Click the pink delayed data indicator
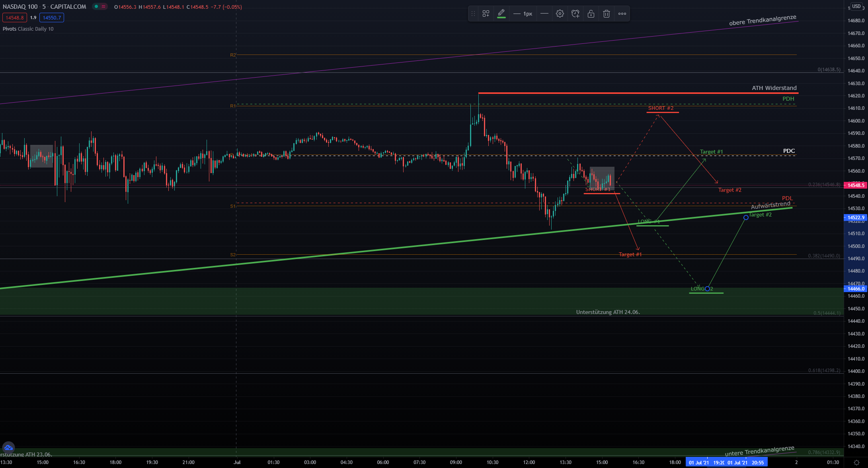 (103, 6)
